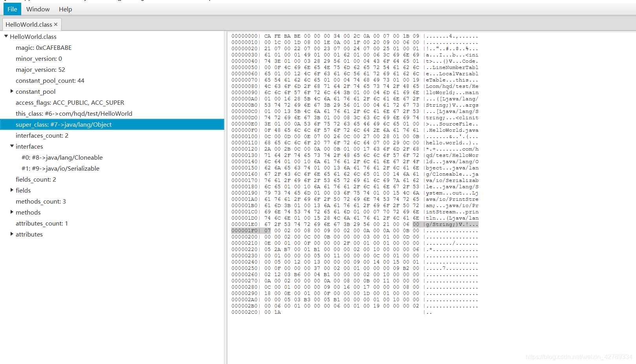Image resolution: width=636 pixels, height=364 pixels.
Task: Select fields_count: 2 row
Action: pyautogui.click(x=112, y=179)
